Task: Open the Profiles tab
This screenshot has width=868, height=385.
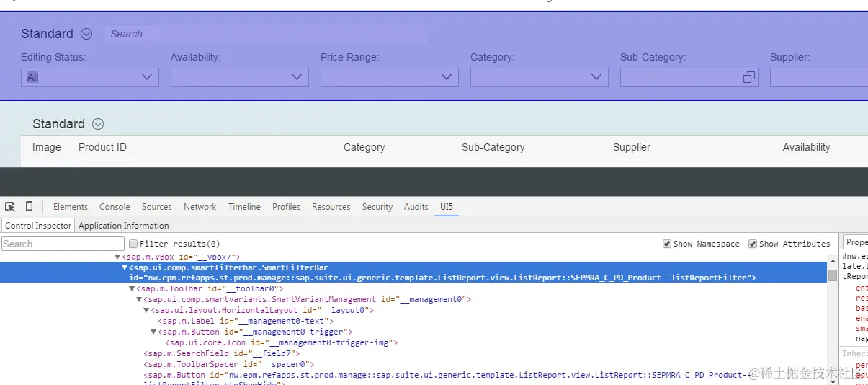Action: coord(286,207)
